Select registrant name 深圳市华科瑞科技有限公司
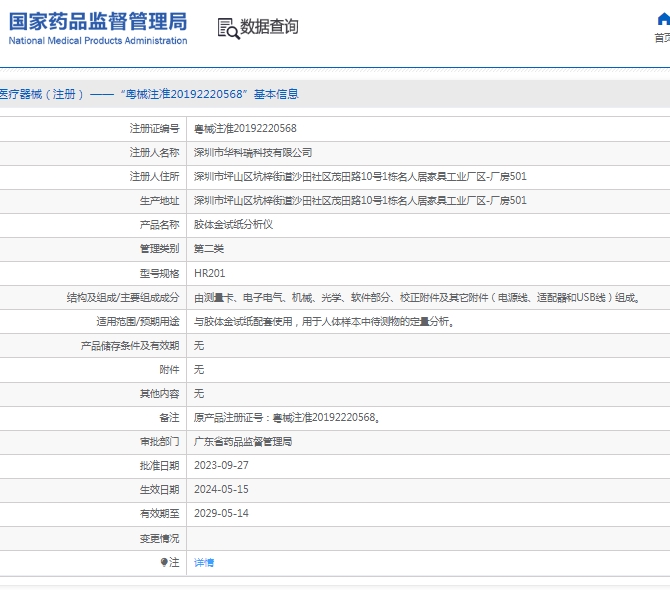This screenshot has height=590, width=670. [x=253, y=153]
